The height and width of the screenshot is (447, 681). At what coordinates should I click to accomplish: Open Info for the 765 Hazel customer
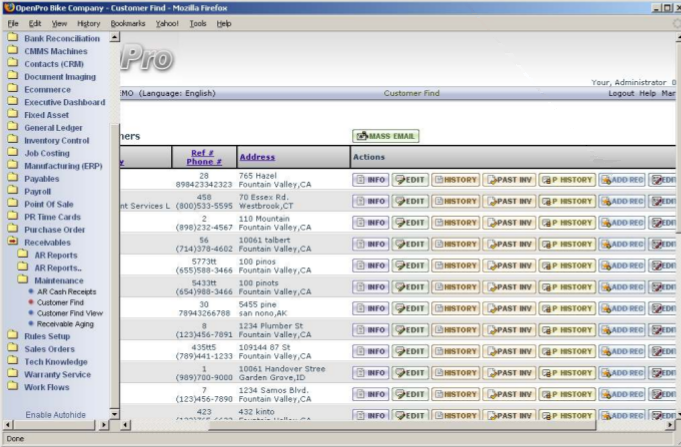[x=370, y=180]
